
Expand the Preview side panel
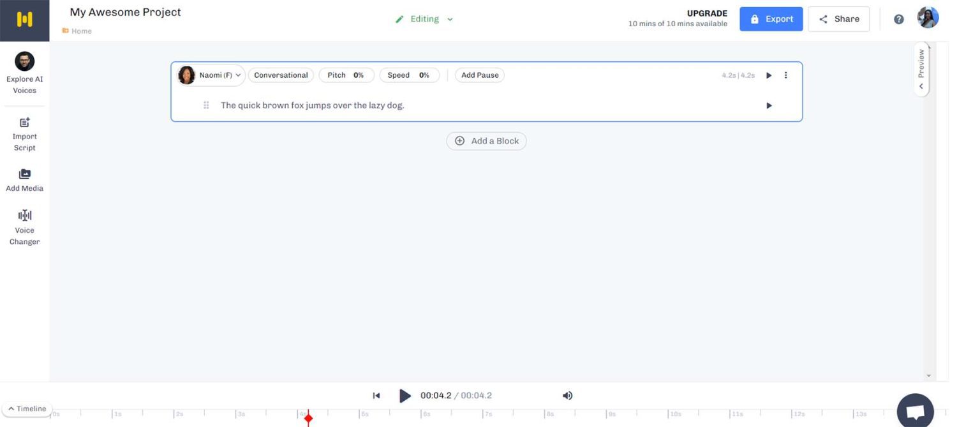921,69
